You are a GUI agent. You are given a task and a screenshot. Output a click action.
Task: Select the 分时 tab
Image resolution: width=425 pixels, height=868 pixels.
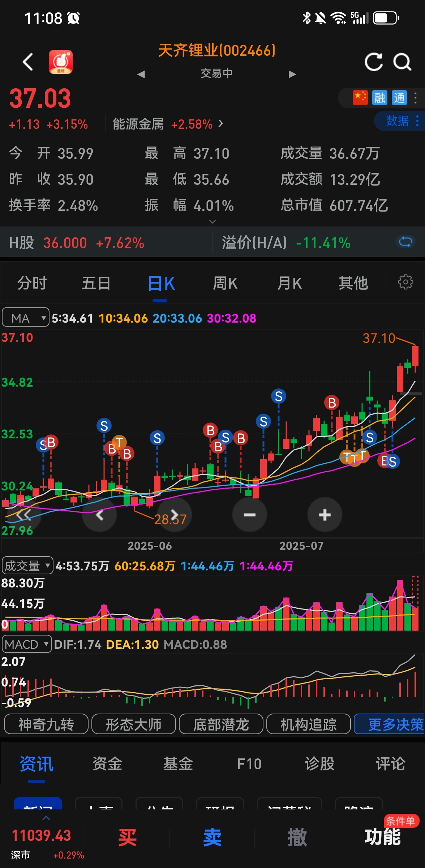click(x=32, y=283)
